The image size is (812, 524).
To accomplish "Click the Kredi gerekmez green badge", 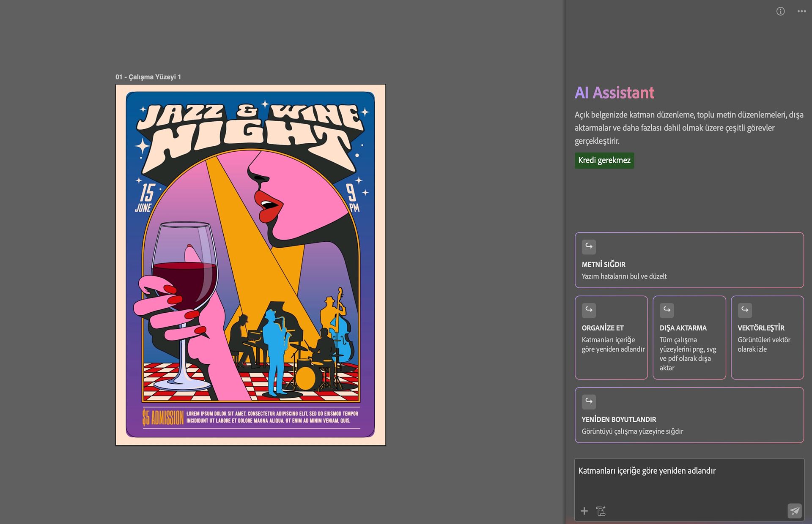I will pyautogui.click(x=604, y=161).
